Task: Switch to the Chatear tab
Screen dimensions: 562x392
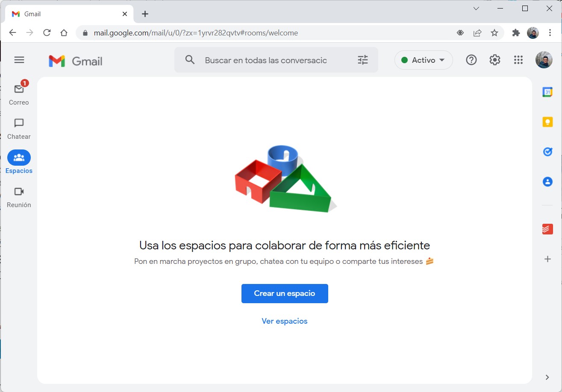Action: point(19,128)
